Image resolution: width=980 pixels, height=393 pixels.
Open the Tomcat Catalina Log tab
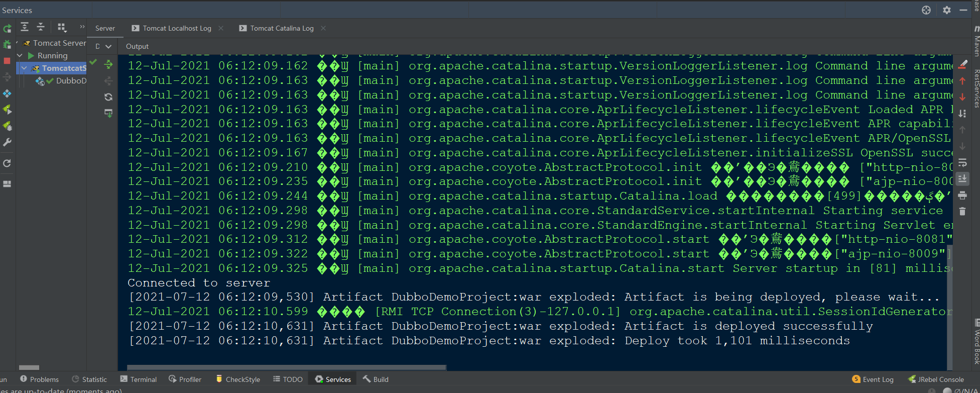(277, 28)
